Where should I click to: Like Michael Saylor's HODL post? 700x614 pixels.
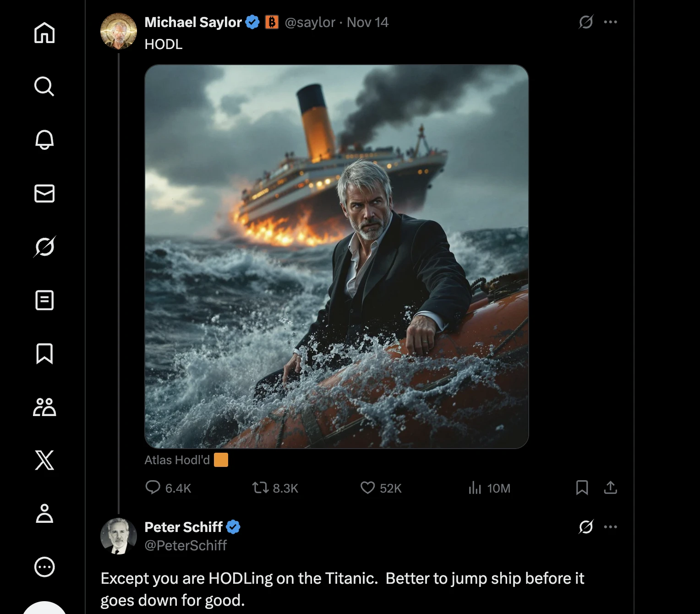pos(368,488)
